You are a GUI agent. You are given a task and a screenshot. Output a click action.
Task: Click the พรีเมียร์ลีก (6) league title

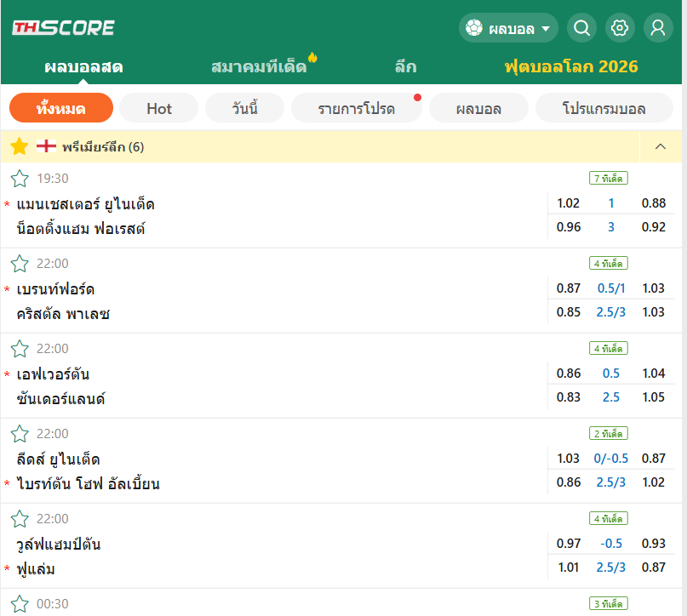pyautogui.click(x=103, y=146)
